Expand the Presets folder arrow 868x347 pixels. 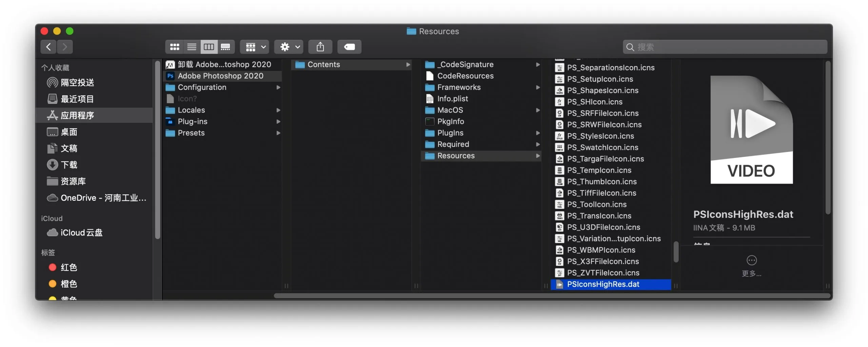[278, 133]
